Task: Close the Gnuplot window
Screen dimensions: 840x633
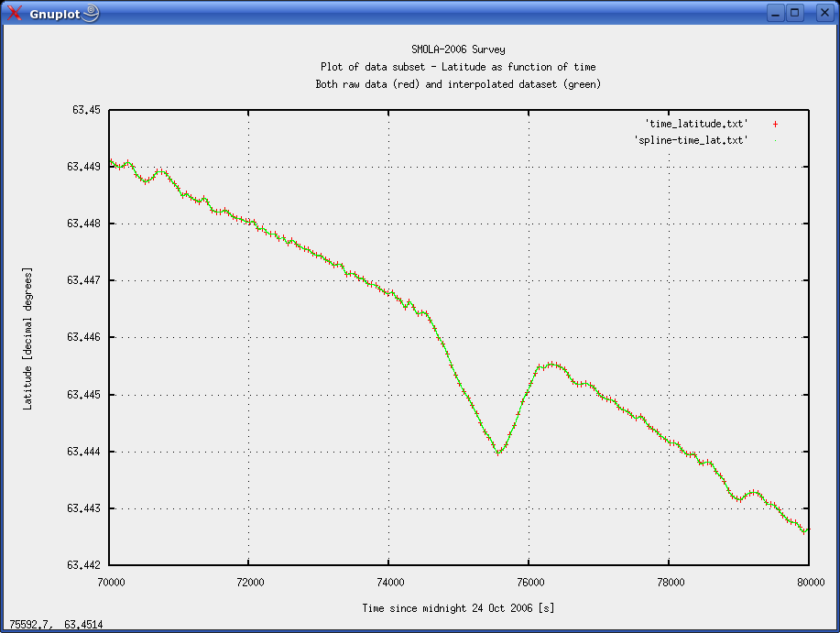Action: tap(820, 13)
